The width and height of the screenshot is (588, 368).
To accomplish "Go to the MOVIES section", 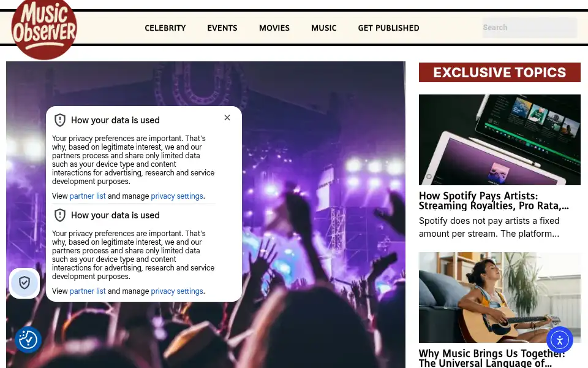I will tap(274, 28).
